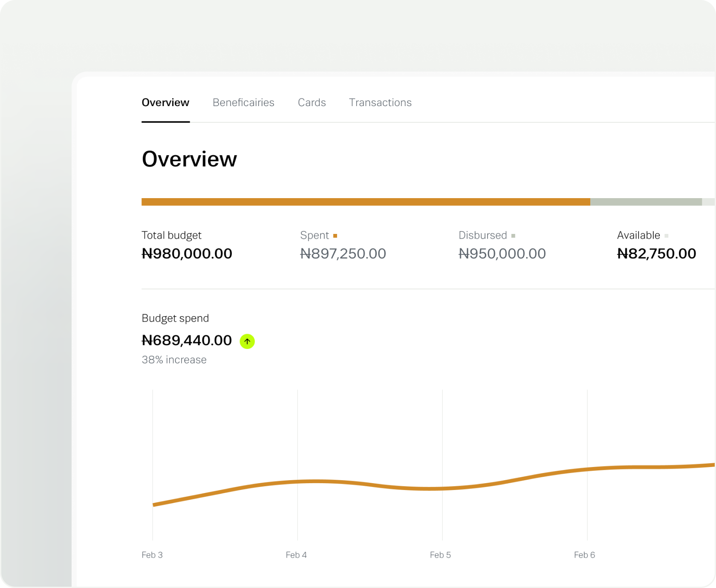Click the 38% increase text
Viewport: 716px width, 588px height.
point(174,360)
